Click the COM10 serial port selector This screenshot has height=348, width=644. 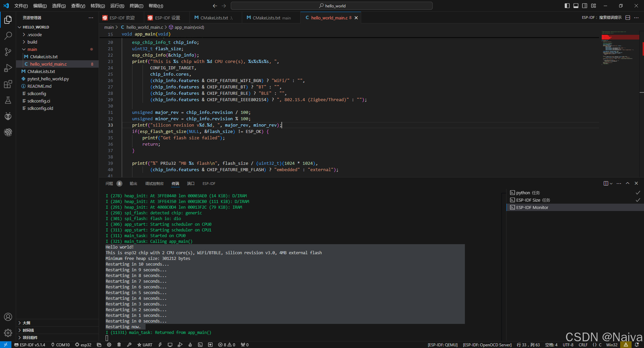point(62,345)
